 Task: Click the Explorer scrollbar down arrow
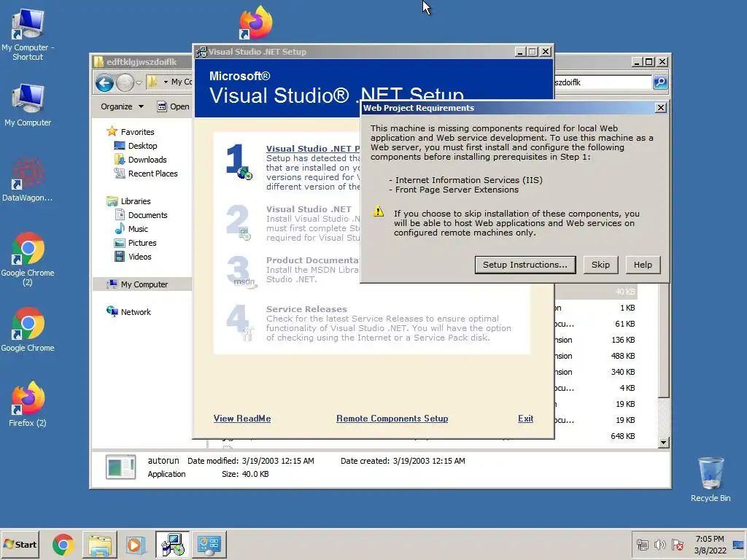664,443
